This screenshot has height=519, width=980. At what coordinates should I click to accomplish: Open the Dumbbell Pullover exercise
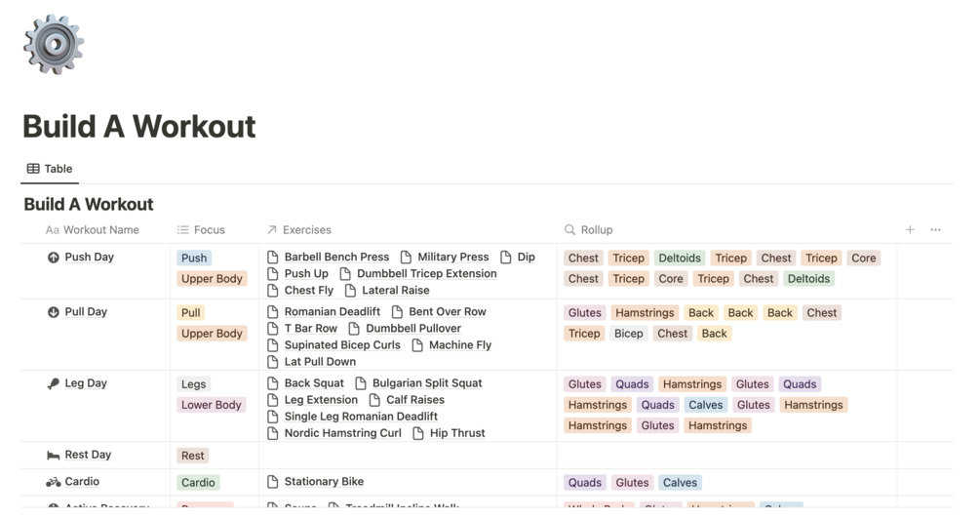[x=413, y=329]
